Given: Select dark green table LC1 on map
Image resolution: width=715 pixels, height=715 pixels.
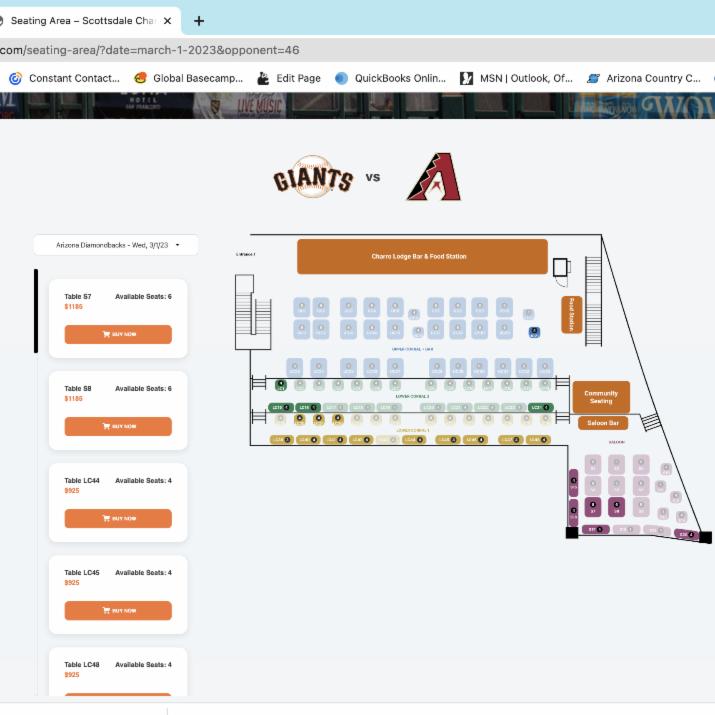Looking at the screenshot, I should [x=281, y=385].
